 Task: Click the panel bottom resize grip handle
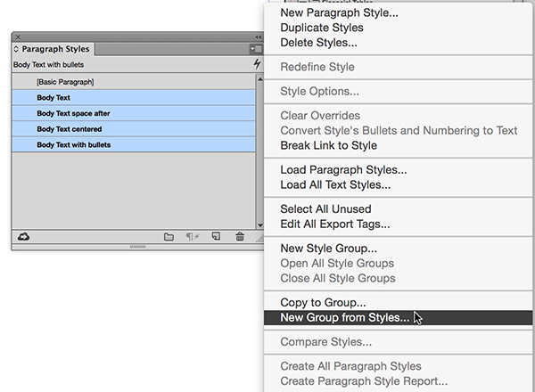point(137,247)
